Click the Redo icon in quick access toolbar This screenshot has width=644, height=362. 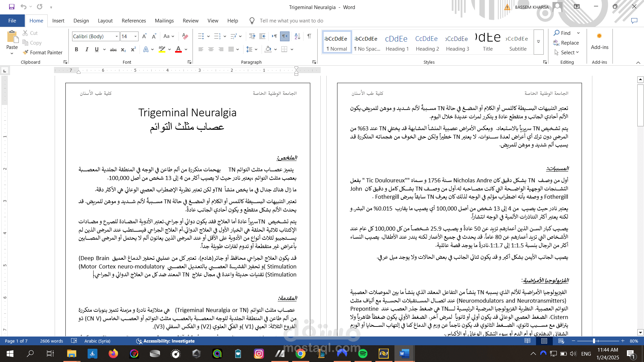pos(40,7)
